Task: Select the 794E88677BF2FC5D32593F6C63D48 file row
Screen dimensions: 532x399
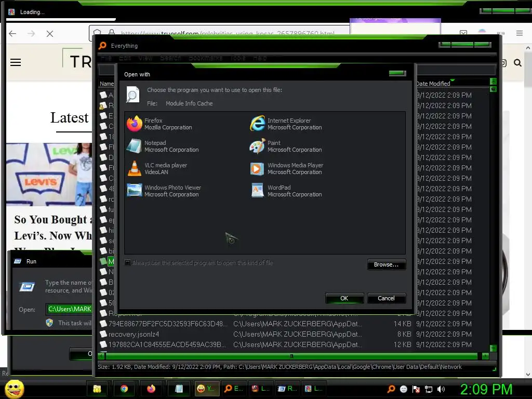Action: [293, 324]
